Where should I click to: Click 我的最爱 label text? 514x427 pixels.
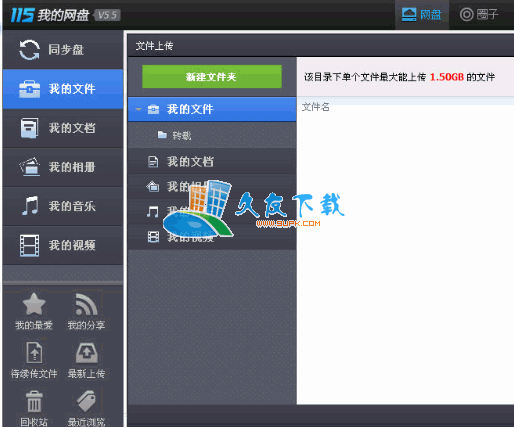(34, 325)
